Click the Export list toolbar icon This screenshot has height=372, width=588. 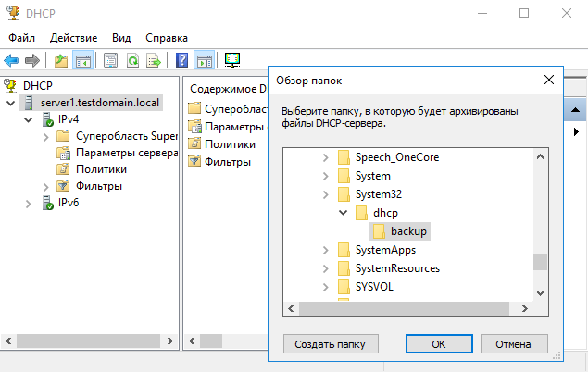pos(154,60)
